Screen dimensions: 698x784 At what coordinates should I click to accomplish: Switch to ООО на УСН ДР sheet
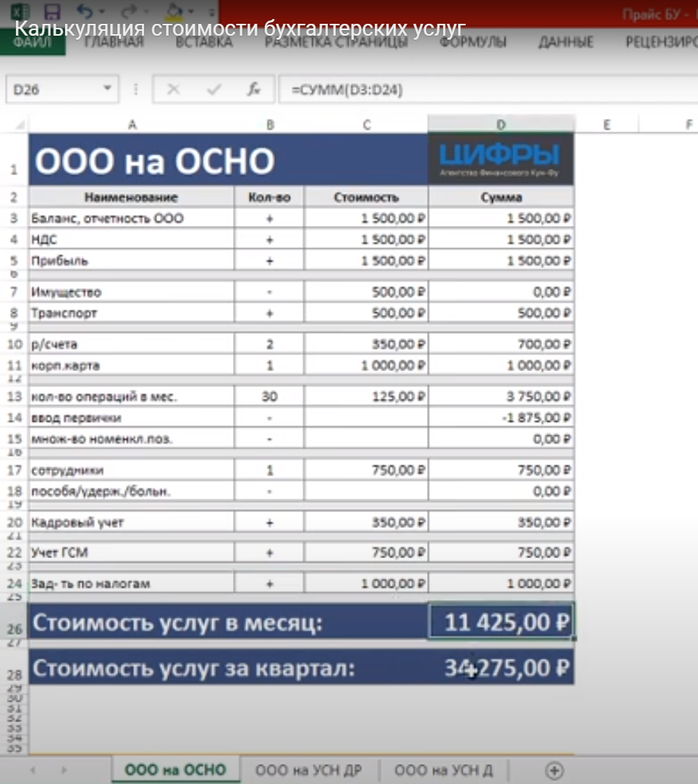click(x=309, y=770)
